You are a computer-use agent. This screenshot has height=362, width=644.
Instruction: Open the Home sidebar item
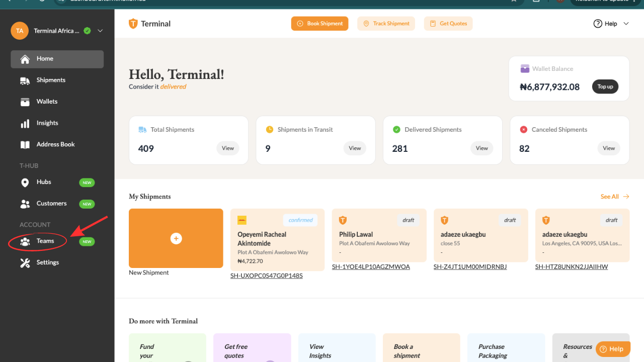(57, 59)
